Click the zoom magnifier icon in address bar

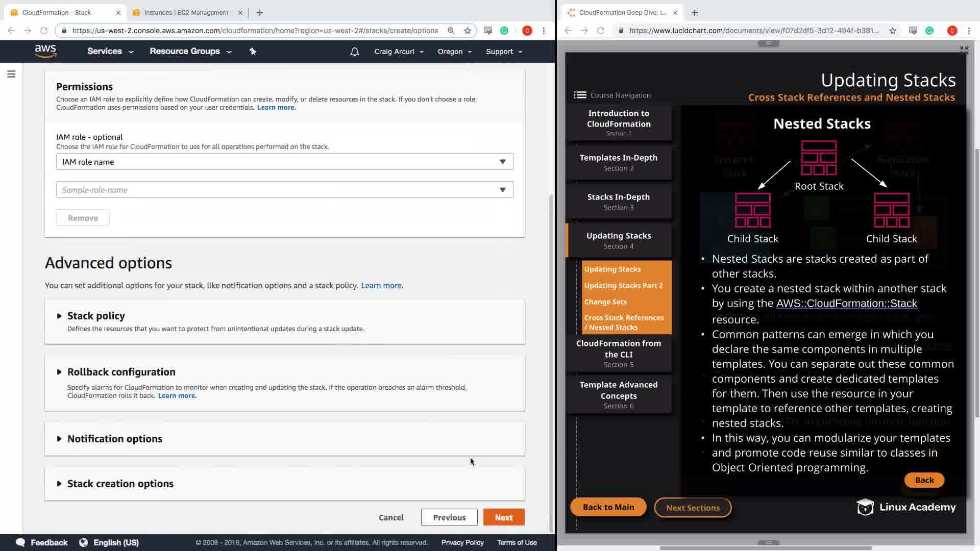click(451, 31)
